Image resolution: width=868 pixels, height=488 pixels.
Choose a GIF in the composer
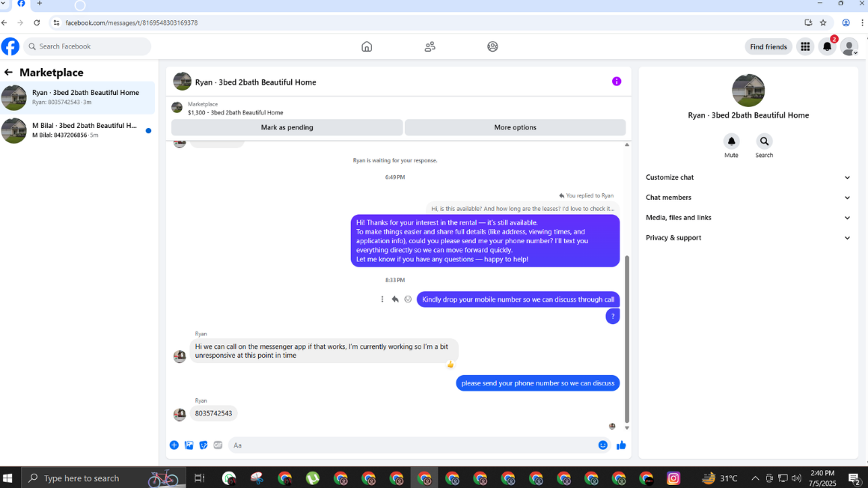pyautogui.click(x=218, y=445)
